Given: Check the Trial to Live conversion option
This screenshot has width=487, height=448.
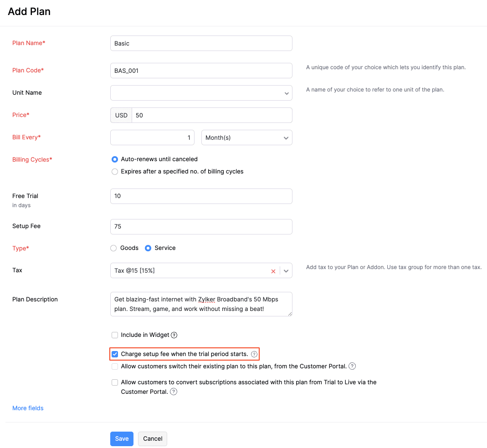Looking at the screenshot, I should point(114,382).
